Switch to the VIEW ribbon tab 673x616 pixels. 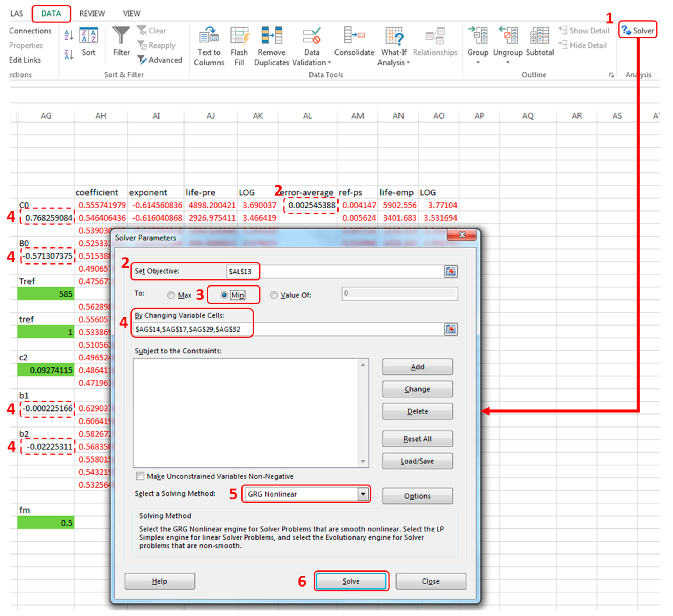coord(132,14)
